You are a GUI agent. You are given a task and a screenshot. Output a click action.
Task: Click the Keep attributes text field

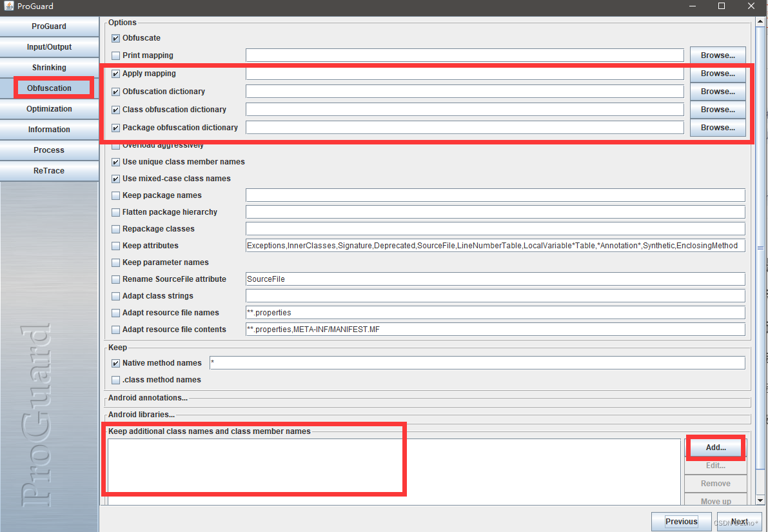[x=495, y=246]
